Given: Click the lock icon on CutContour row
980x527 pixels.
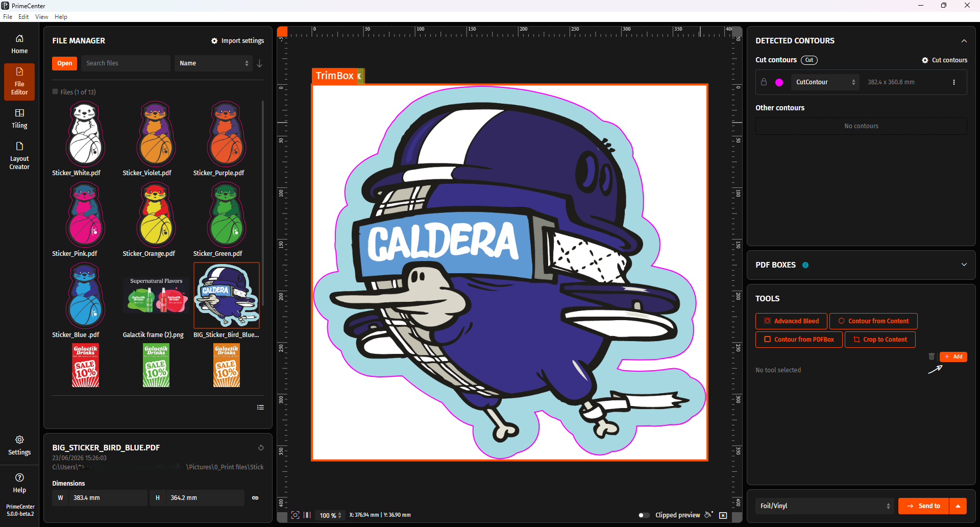Looking at the screenshot, I should [x=764, y=82].
